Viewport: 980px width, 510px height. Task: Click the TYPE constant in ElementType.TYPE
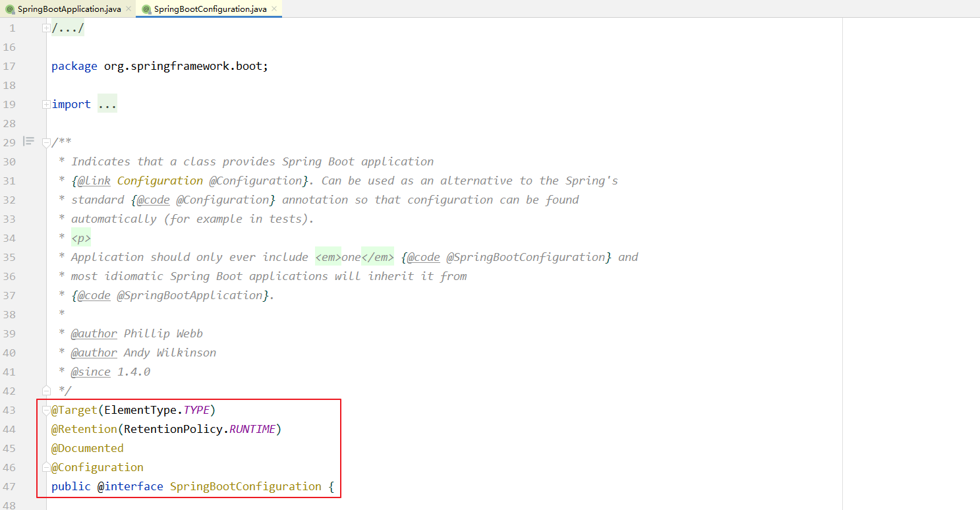click(x=196, y=410)
